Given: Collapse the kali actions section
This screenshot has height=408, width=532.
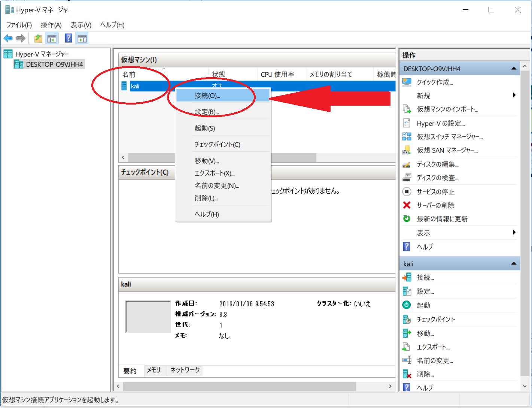Looking at the screenshot, I should click(x=514, y=264).
